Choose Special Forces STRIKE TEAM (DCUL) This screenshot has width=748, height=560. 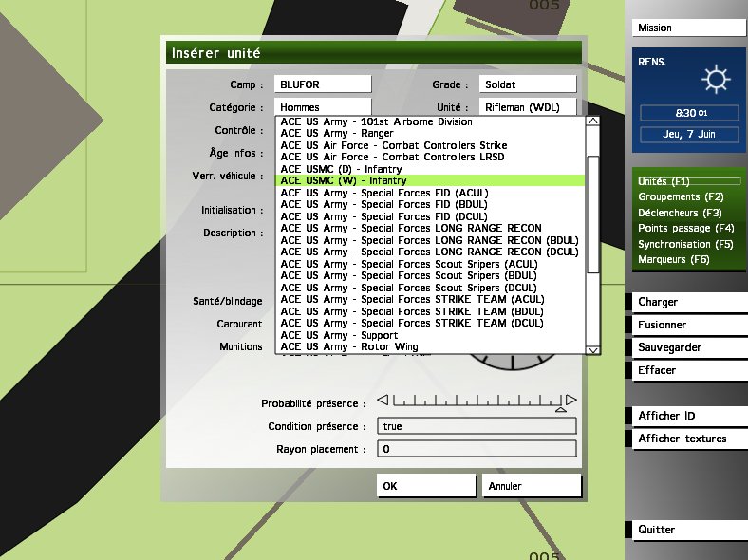point(430,323)
